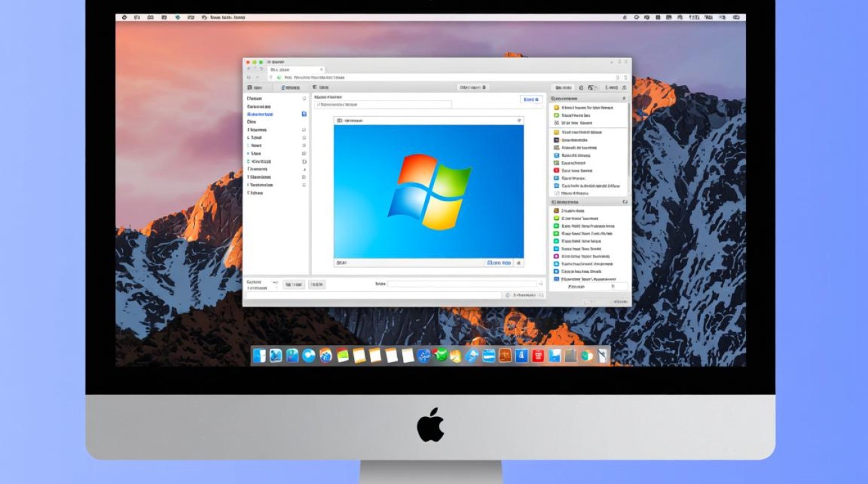Click the yellow icon topping the right panel list
Viewport: 868px width, 484px height.
pos(556,107)
